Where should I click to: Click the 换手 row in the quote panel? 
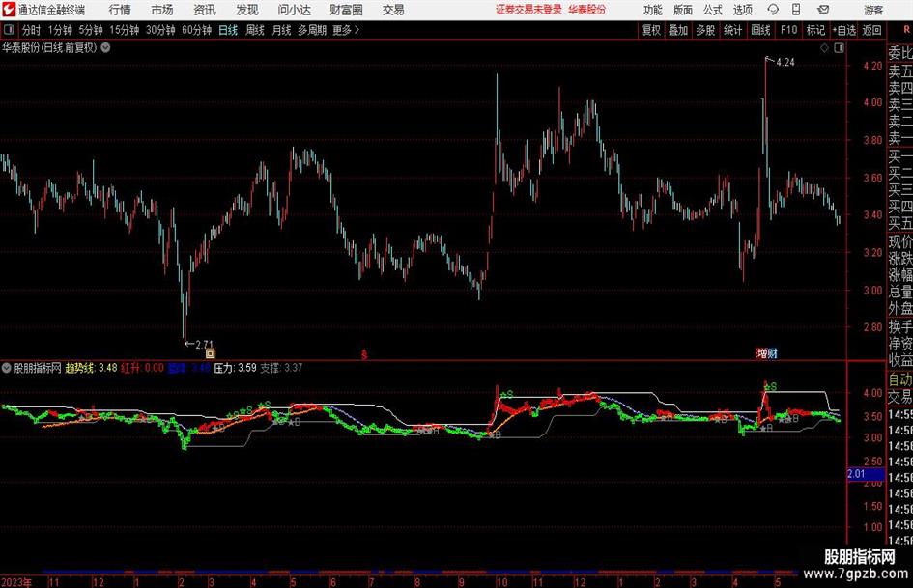coord(900,326)
